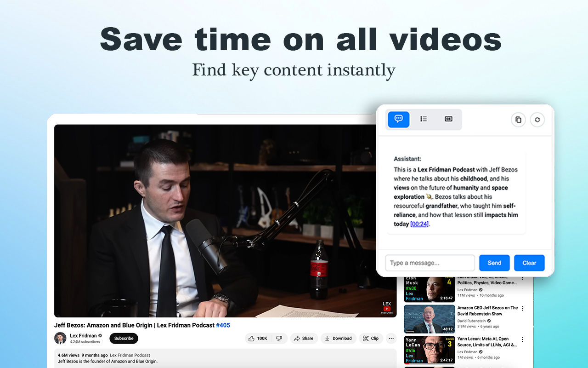Send the chat message
The image size is (588, 368).
click(x=494, y=263)
